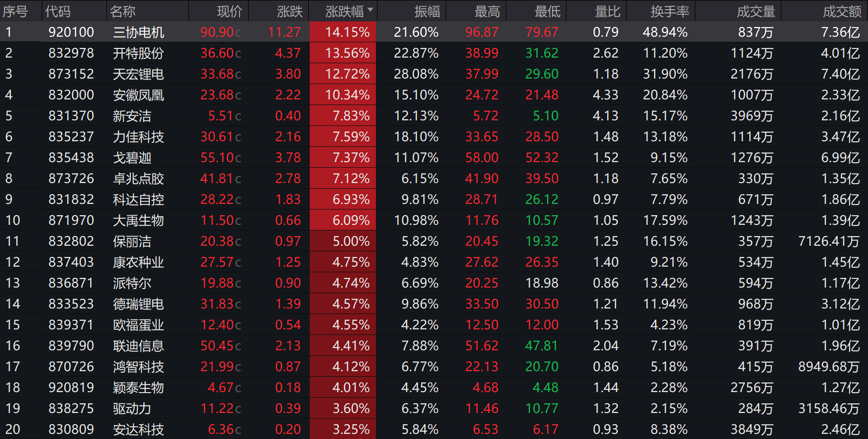
Task: Sort by the 成交额 column header
Action: pyautogui.click(x=842, y=11)
